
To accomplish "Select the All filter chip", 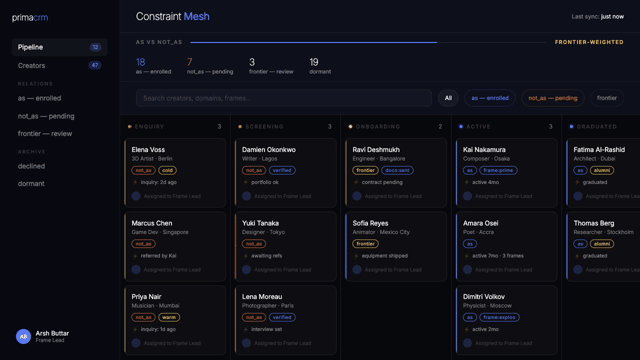I will (x=448, y=98).
